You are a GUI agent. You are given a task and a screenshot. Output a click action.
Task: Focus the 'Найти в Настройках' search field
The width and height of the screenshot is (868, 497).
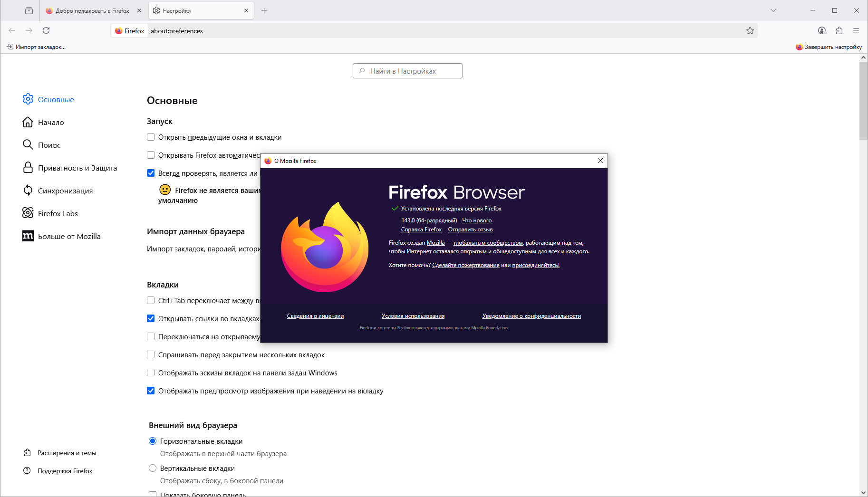click(407, 71)
